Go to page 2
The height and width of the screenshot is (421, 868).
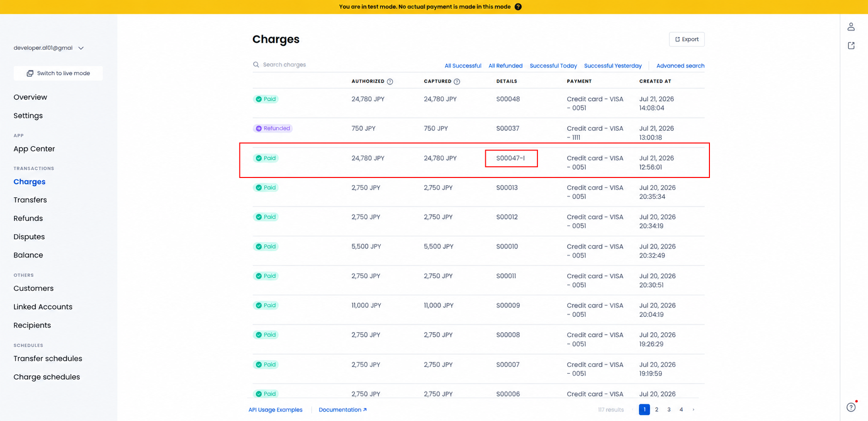[656, 409]
